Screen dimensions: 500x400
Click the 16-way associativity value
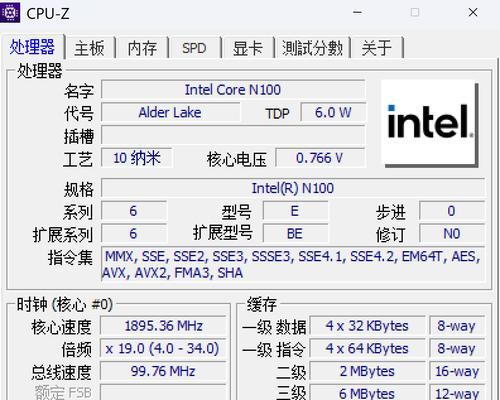tap(457, 371)
